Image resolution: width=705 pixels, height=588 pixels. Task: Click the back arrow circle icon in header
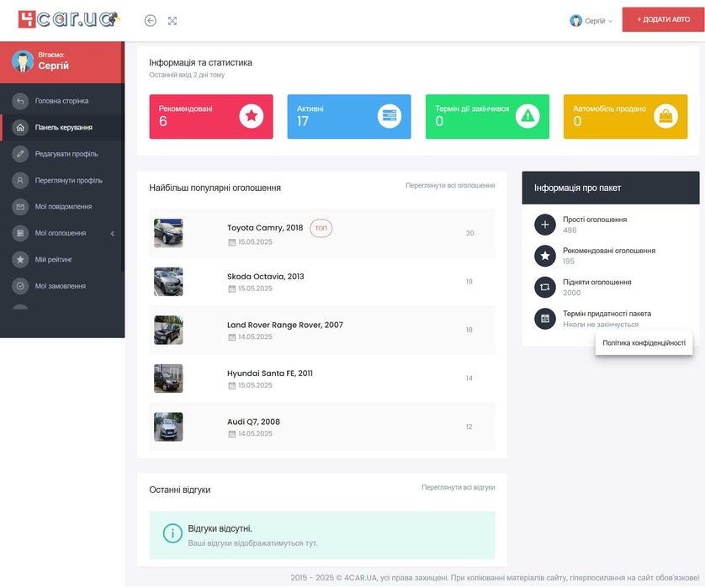[151, 20]
